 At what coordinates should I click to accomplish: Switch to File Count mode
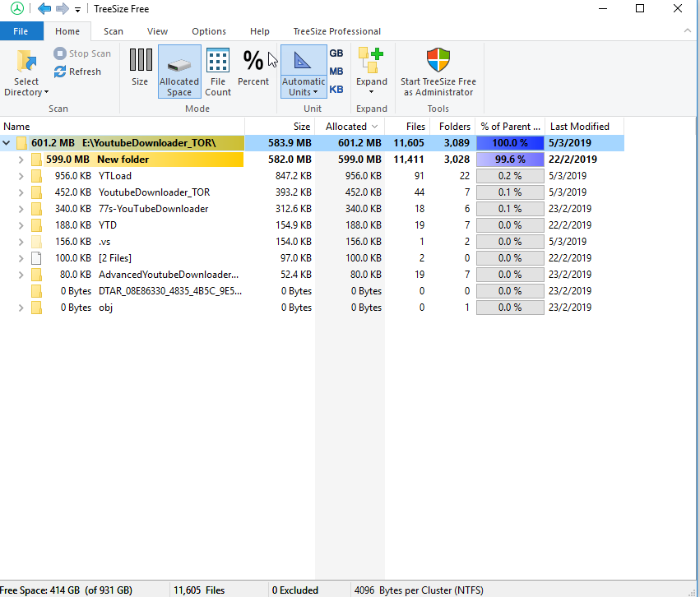(218, 72)
